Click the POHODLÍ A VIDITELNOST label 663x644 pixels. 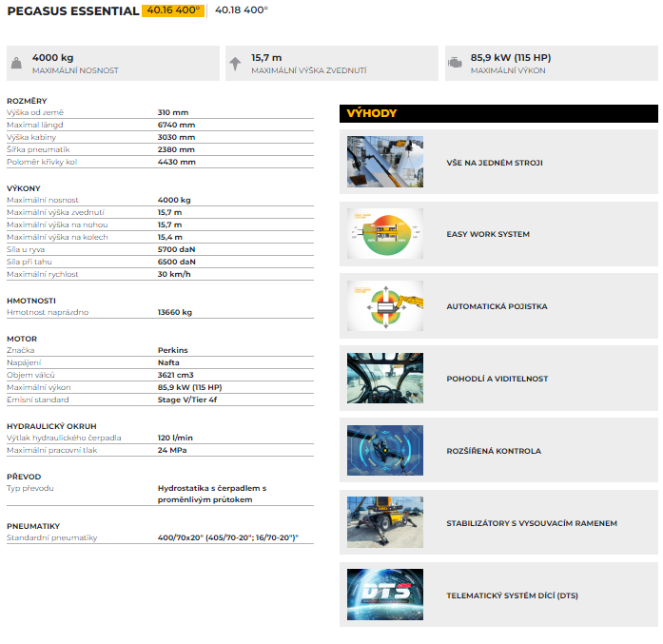coord(497,379)
